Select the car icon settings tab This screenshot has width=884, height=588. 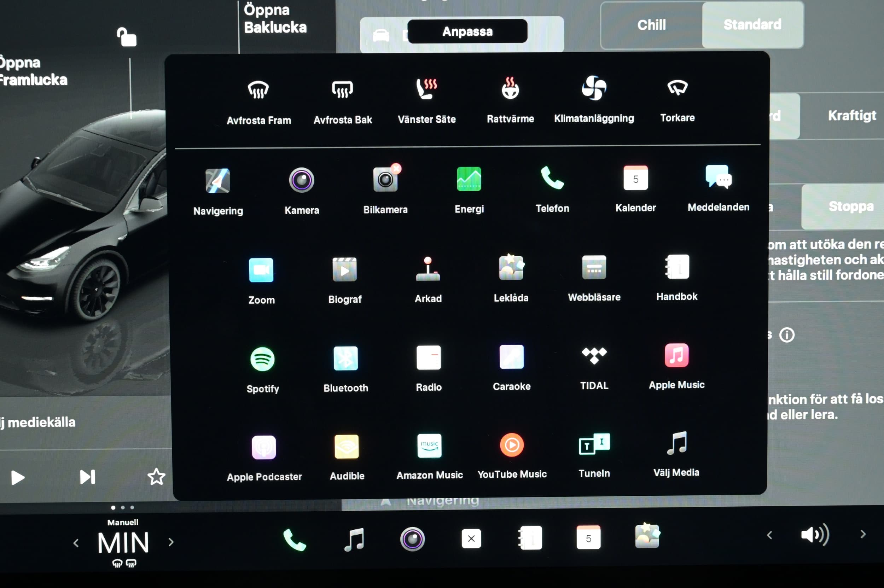[381, 36]
